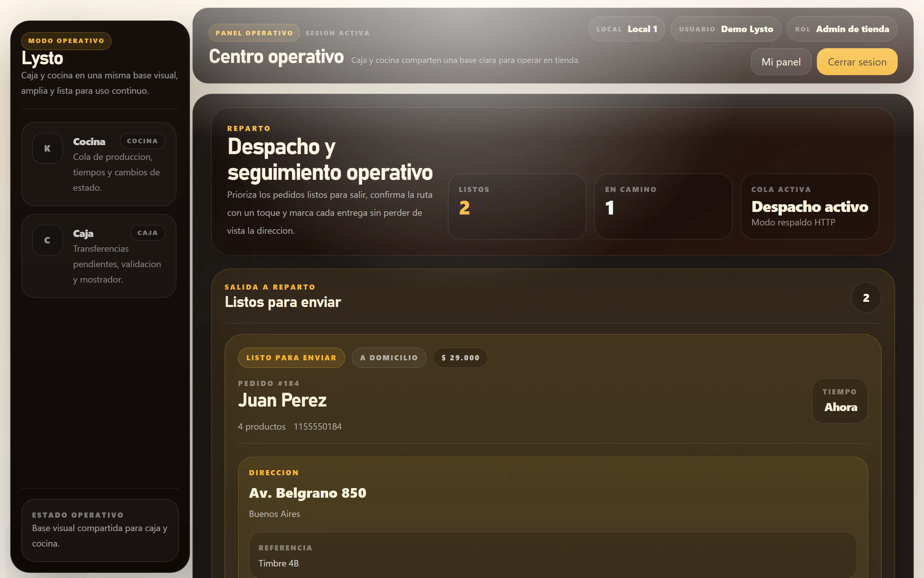The image size is (924, 578).
Task: Open Mi panel
Action: coord(781,62)
